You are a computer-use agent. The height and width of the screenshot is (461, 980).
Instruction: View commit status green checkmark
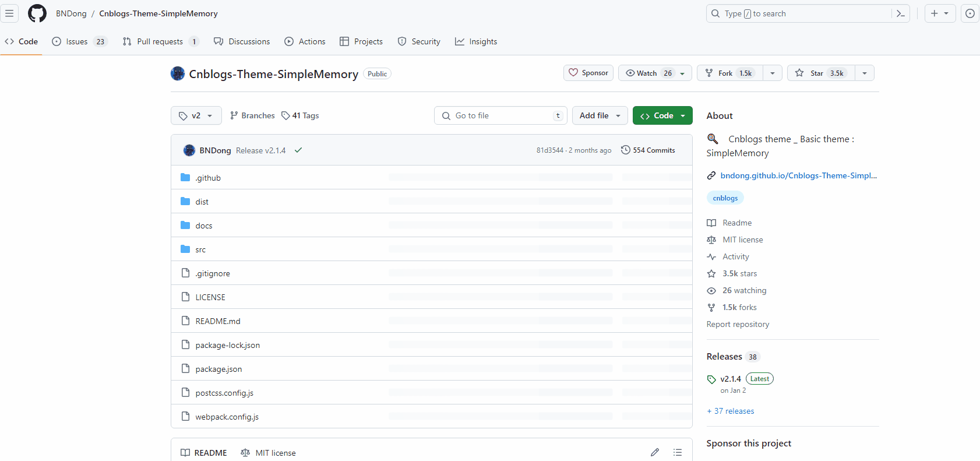(x=298, y=150)
